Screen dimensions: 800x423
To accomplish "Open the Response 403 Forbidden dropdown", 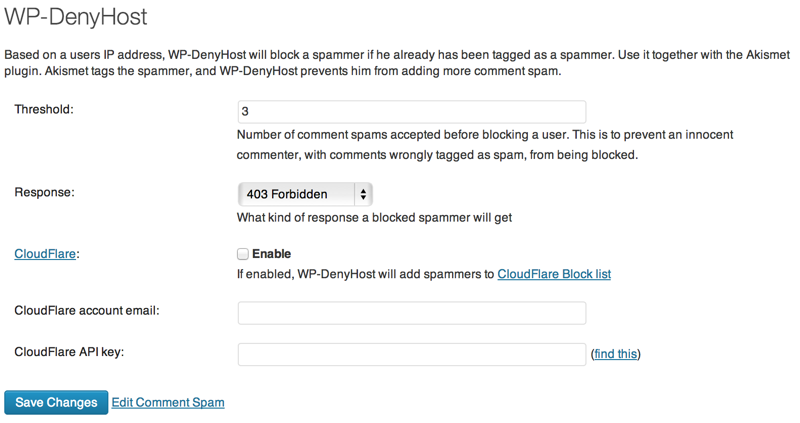I will pyautogui.click(x=305, y=194).
